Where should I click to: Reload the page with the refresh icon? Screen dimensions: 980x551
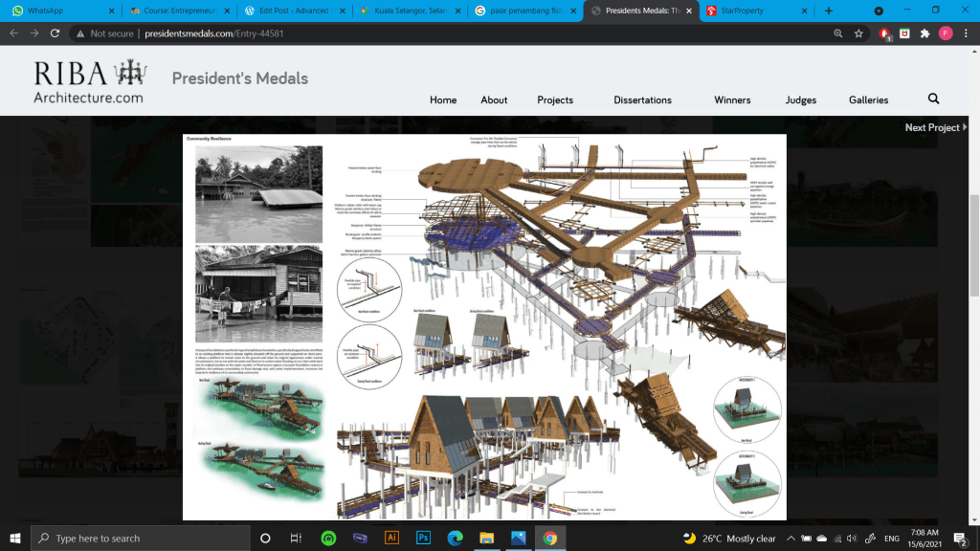(56, 33)
